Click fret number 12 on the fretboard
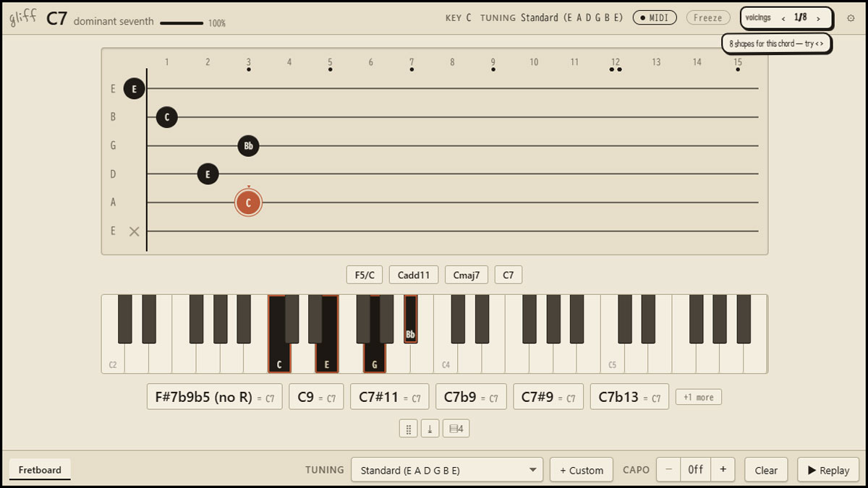The height and width of the screenshot is (488, 868). point(616,62)
